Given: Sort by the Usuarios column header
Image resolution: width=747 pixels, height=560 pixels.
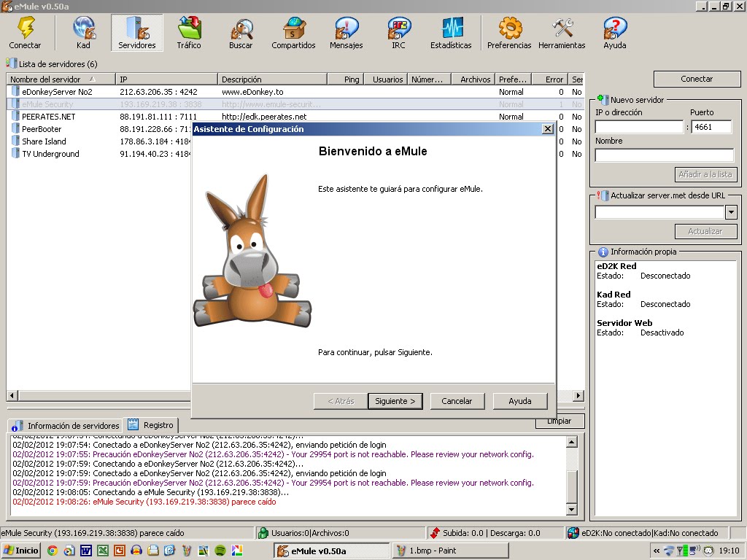Looking at the screenshot, I should [387, 79].
